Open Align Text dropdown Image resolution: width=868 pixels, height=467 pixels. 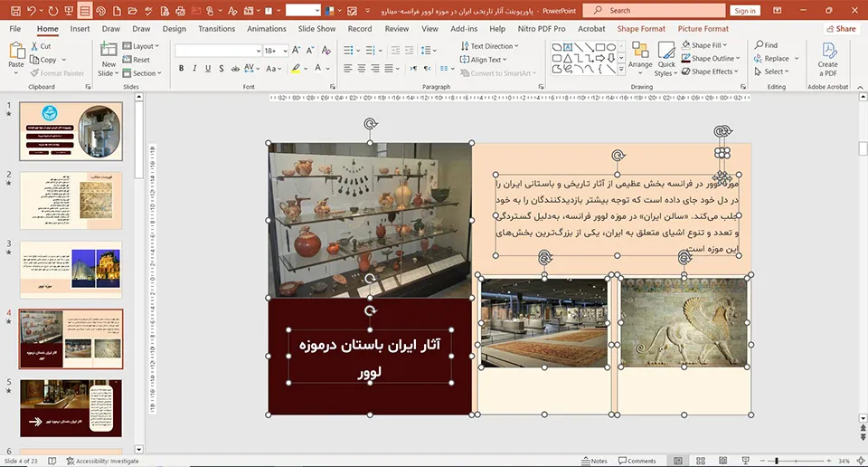tap(483, 59)
